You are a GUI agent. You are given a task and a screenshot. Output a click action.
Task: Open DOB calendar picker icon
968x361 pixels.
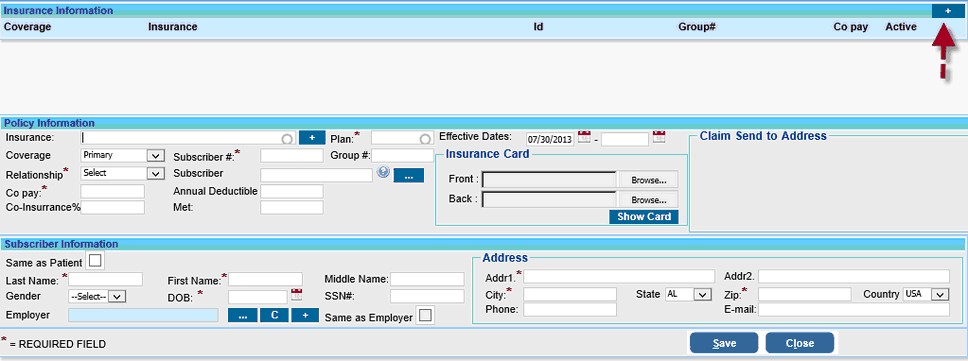296,294
